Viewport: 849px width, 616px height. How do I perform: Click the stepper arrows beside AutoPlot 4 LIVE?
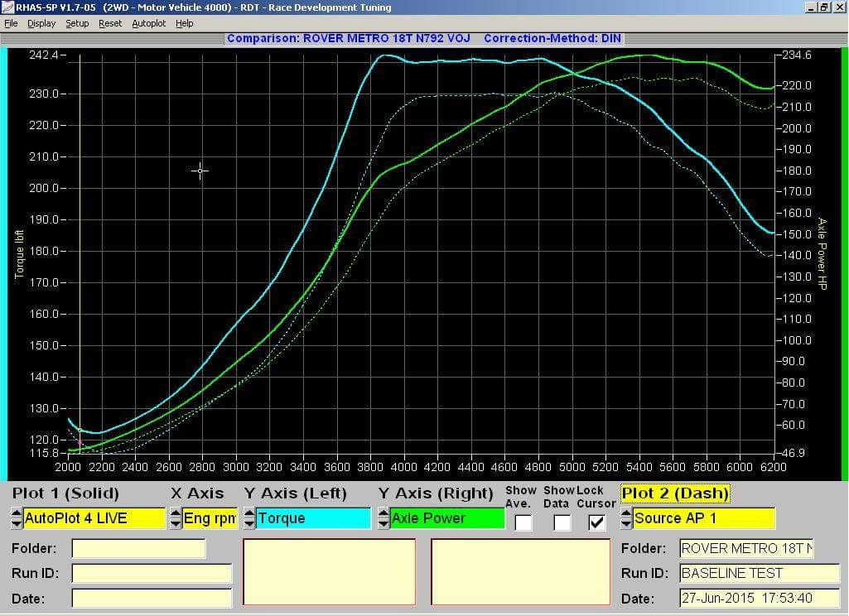(17, 519)
